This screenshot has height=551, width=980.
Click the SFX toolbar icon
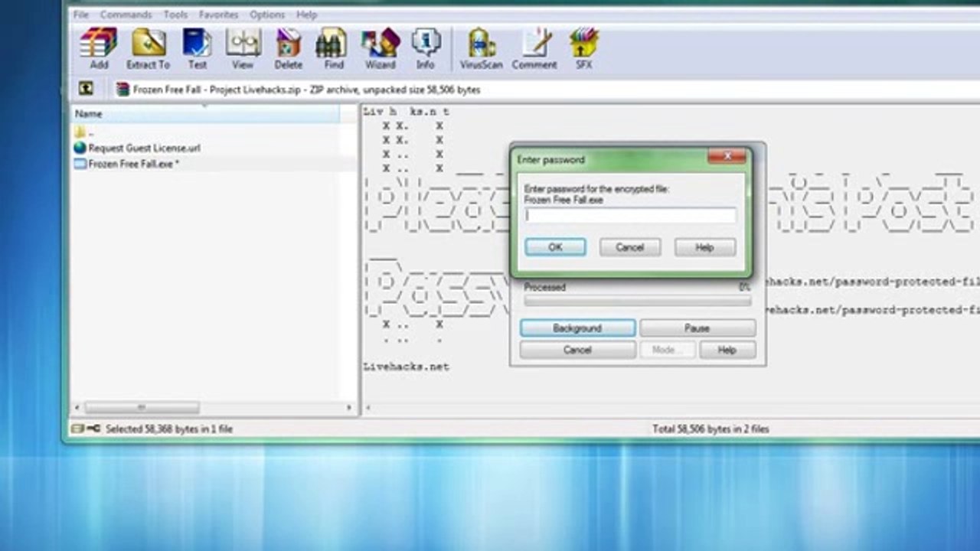584,48
